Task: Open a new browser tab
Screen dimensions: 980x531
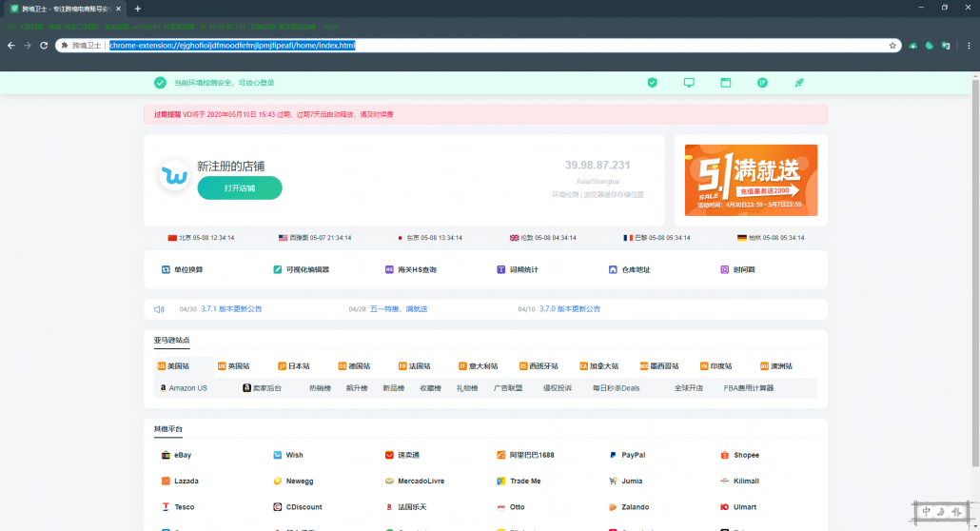Action: [x=138, y=9]
